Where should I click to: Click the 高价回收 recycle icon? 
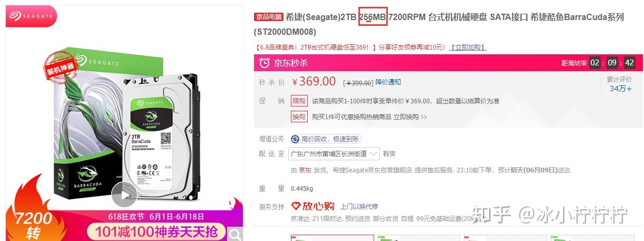[x=295, y=139]
